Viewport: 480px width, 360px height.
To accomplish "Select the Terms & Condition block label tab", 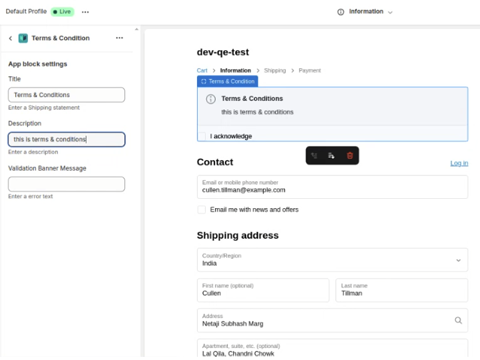I will coord(227,81).
